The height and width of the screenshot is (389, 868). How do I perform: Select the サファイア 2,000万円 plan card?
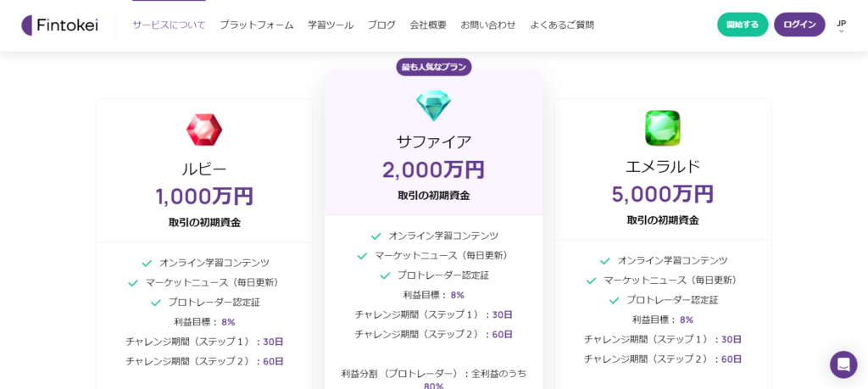tap(433, 229)
